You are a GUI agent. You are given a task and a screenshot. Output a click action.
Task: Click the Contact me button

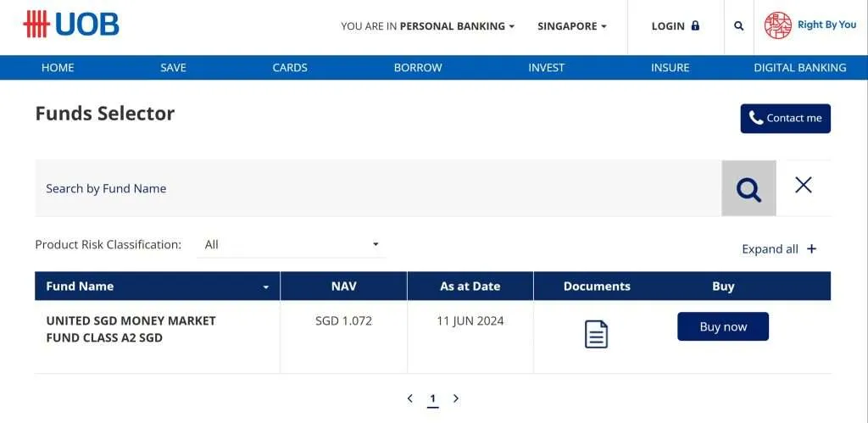[786, 119]
